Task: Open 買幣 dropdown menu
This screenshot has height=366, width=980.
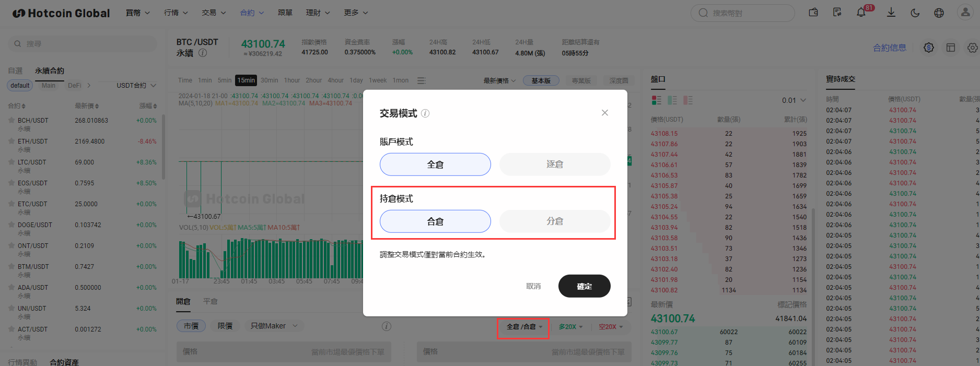Action: 138,13
